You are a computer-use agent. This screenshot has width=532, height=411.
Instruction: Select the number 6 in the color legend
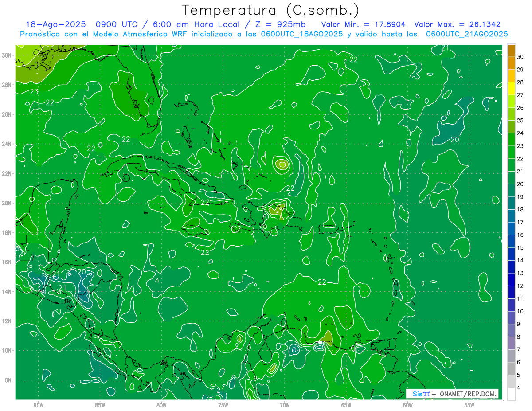pyautogui.click(x=519, y=362)
